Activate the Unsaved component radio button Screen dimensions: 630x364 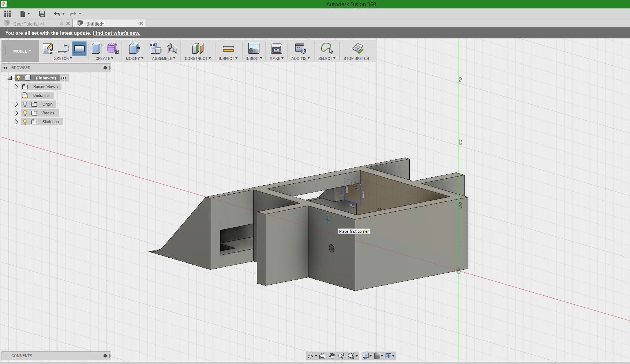coord(64,78)
